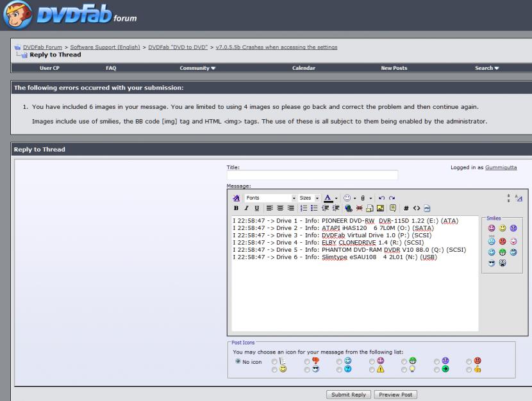Wrap selection in quote tags

[x=393, y=208]
